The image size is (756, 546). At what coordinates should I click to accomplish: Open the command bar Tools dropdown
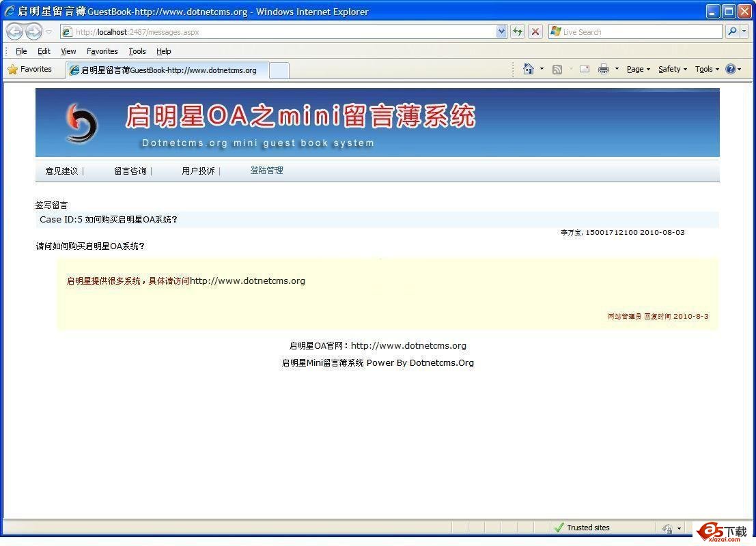pos(707,70)
